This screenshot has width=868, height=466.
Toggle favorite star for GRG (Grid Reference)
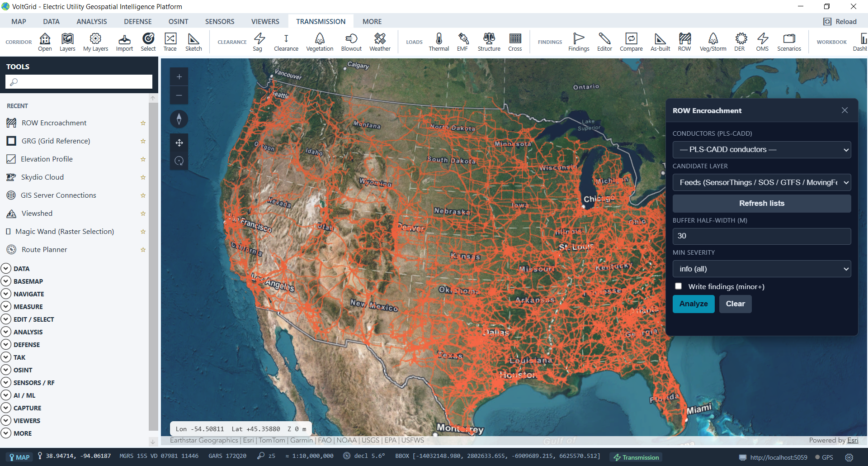click(143, 141)
